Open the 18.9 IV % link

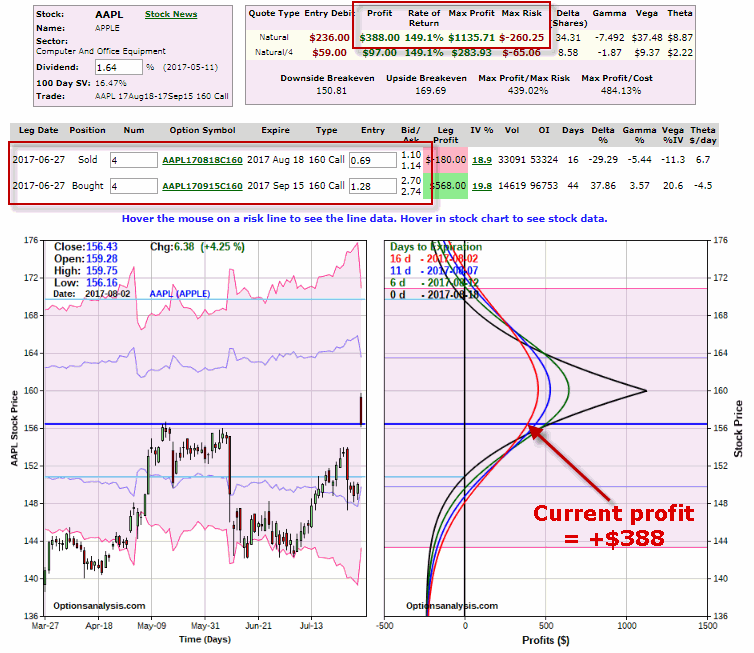(482, 160)
